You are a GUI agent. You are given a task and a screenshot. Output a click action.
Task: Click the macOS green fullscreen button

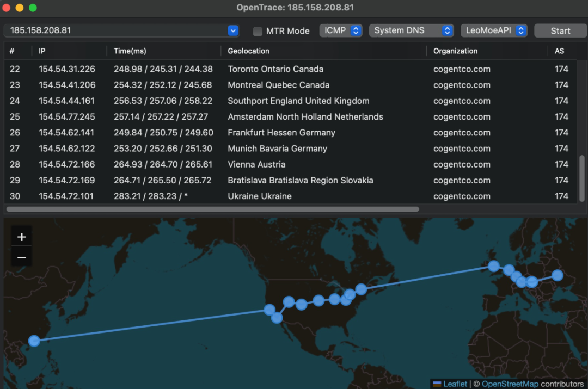click(33, 8)
